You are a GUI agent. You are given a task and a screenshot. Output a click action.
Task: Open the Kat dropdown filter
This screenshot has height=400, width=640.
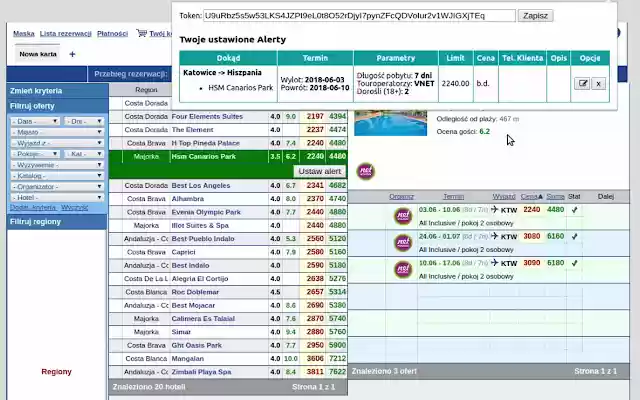pyautogui.click(x=84, y=154)
